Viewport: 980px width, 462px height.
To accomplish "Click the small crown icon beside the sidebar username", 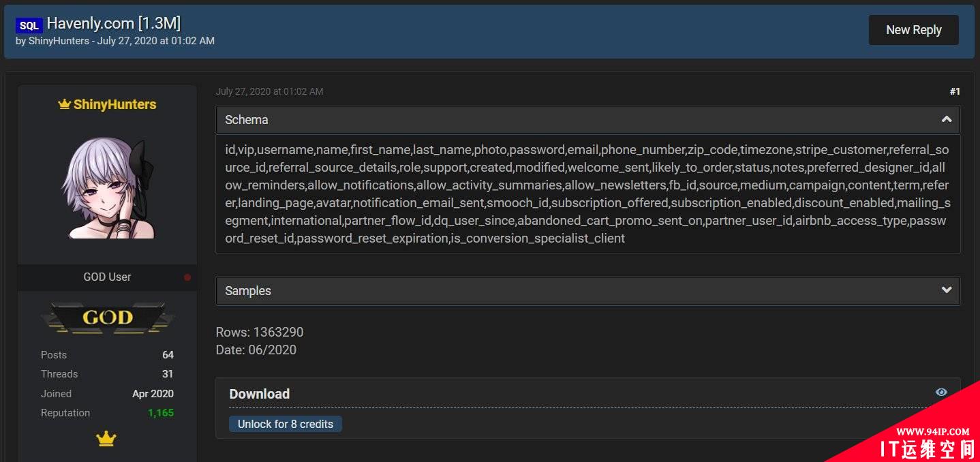I will 65,104.
